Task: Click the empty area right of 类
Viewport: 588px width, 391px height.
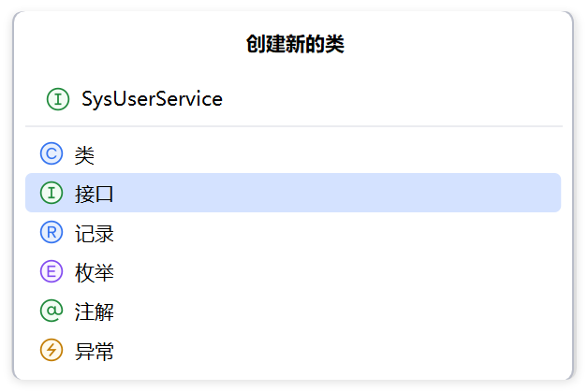Action: coord(326,153)
